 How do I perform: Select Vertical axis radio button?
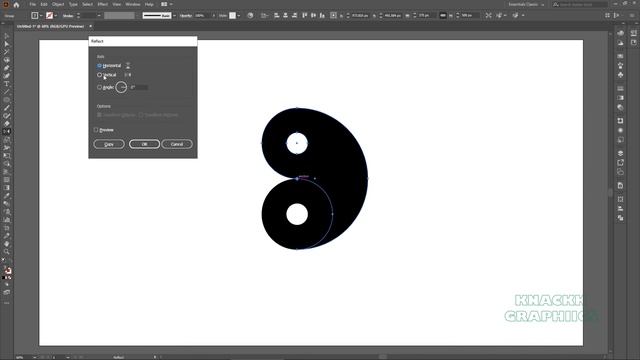pyautogui.click(x=99, y=75)
